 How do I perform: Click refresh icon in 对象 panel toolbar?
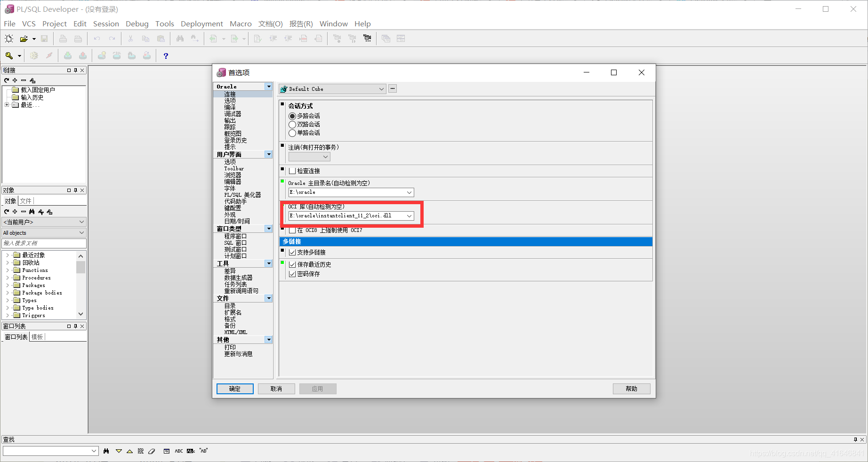pos(7,212)
